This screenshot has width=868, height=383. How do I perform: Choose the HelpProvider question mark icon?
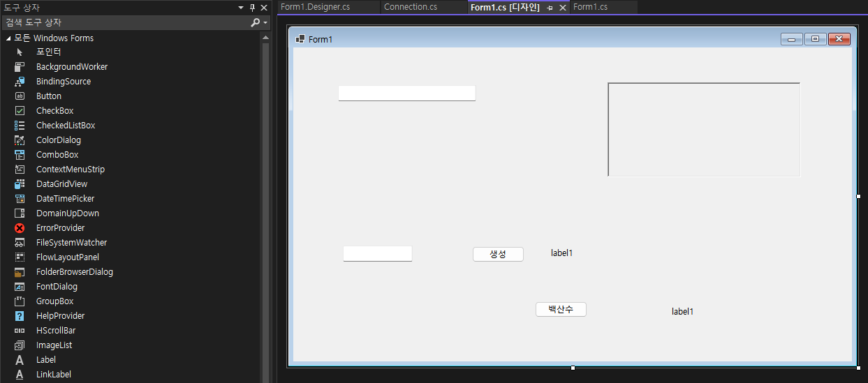[20, 316]
